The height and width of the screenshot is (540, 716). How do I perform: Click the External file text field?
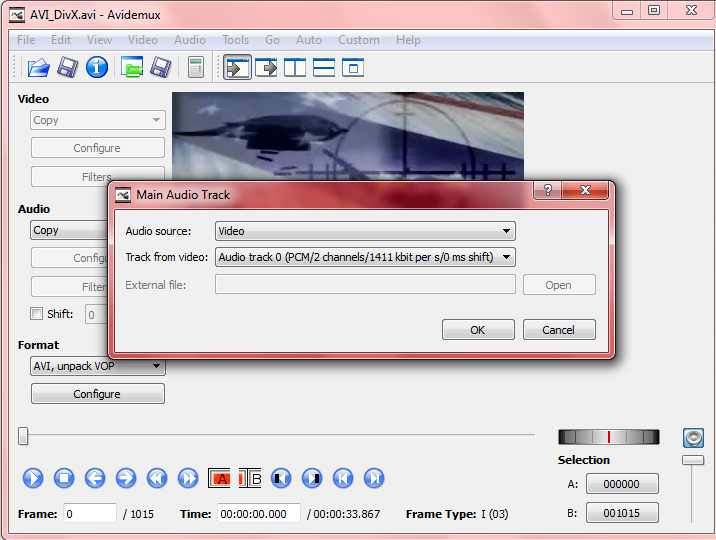(x=365, y=284)
